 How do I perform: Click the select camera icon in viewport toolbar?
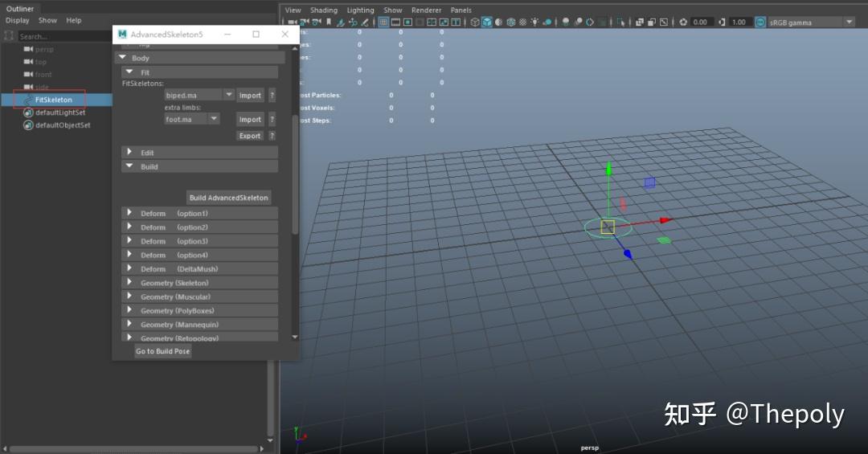293,22
